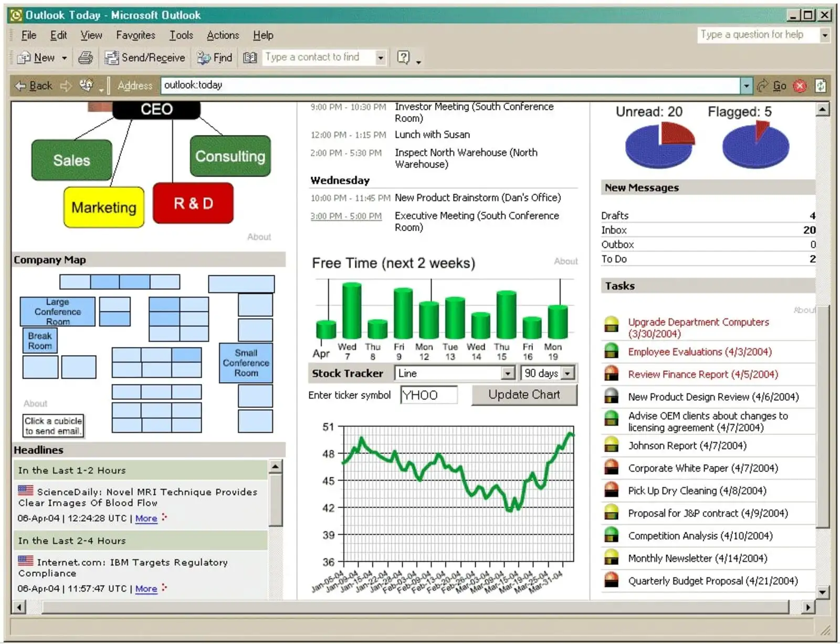Screen dimensions: 840x644
Task: Open the More link under ScienceDaily headline
Action: [x=146, y=518]
